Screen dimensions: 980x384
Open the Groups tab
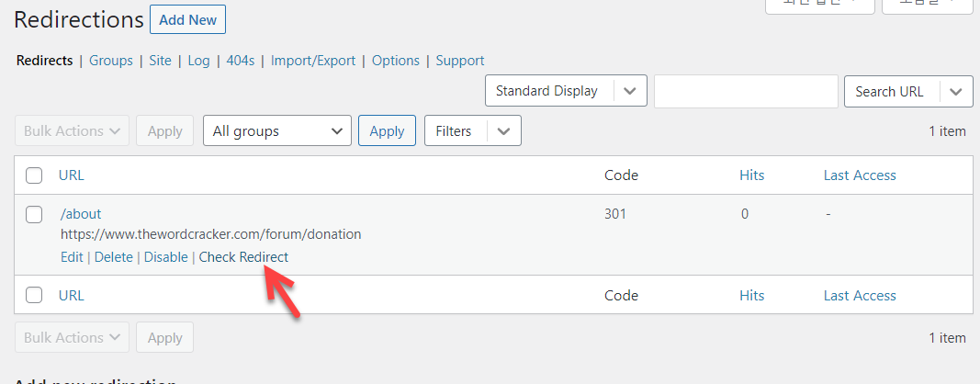(111, 61)
